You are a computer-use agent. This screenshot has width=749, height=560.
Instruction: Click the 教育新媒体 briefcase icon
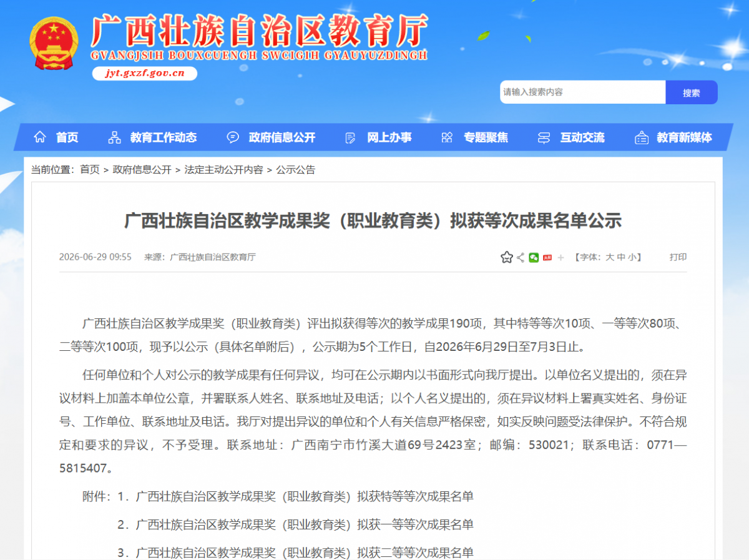click(641, 137)
